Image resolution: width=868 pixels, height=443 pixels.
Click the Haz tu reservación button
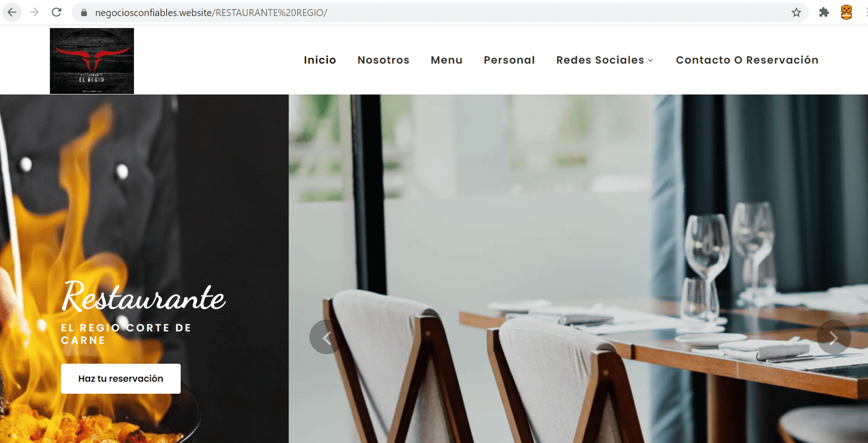pos(120,378)
